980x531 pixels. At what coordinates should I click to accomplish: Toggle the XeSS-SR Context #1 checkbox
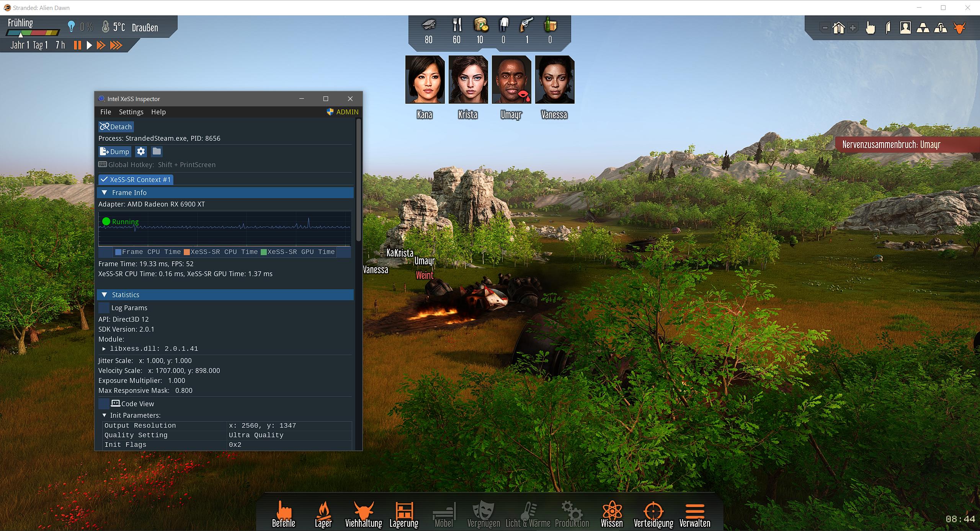click(104, 179)
